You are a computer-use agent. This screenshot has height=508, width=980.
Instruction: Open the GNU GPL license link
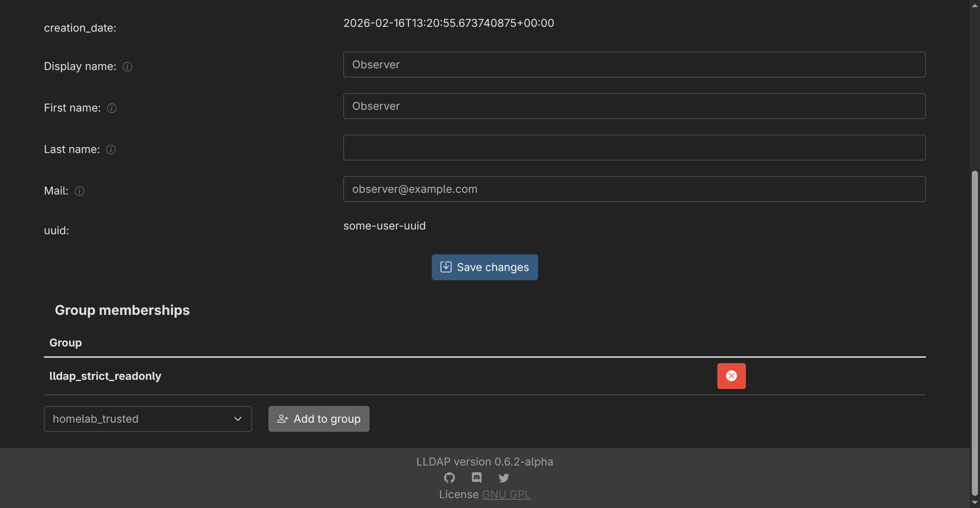point(506,494)
